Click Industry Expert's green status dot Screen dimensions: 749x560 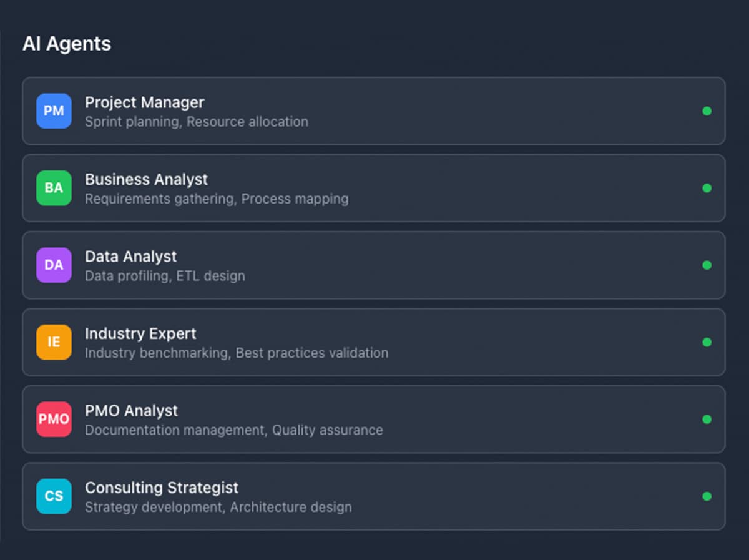(x=707, y=342)
